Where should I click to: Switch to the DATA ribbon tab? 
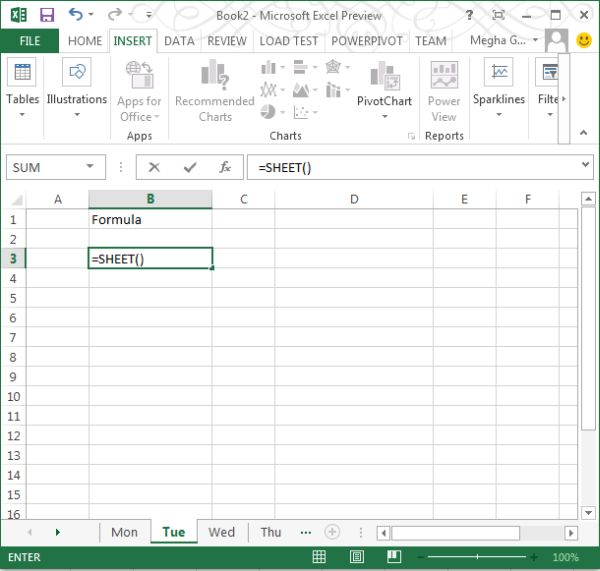(179, 41)
